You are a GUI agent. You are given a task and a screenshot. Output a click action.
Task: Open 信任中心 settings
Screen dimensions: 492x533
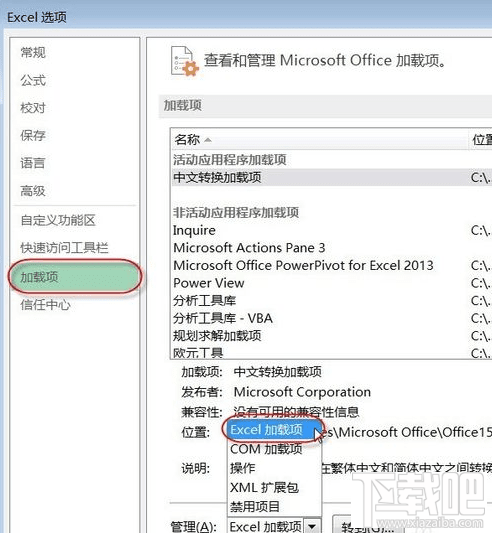click(45, 305)
